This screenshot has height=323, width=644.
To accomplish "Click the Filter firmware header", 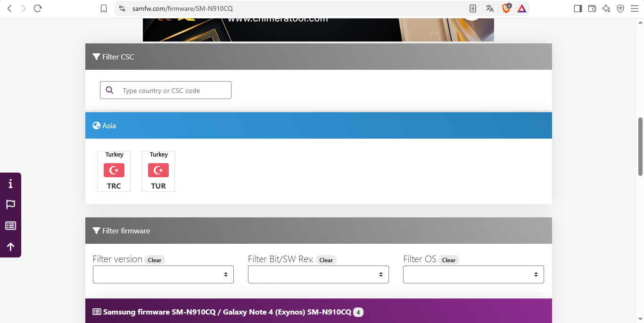I will click(319, 231).
